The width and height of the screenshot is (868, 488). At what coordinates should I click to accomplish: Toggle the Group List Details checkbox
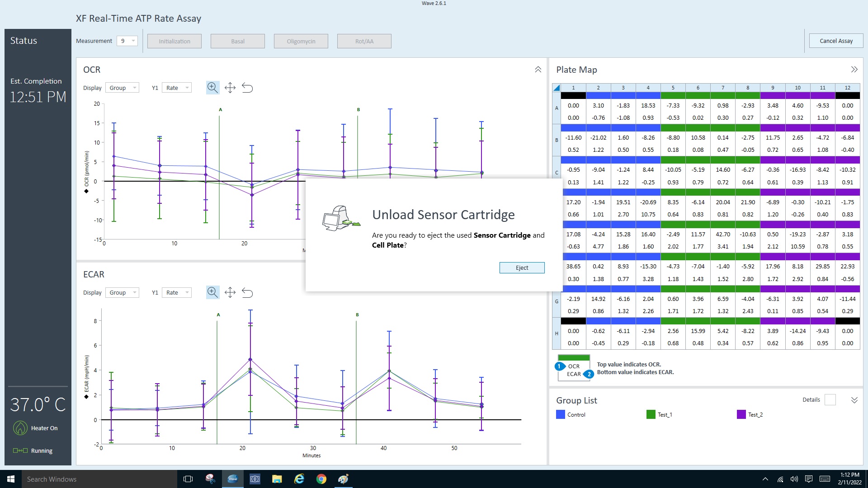pos(830,400)
